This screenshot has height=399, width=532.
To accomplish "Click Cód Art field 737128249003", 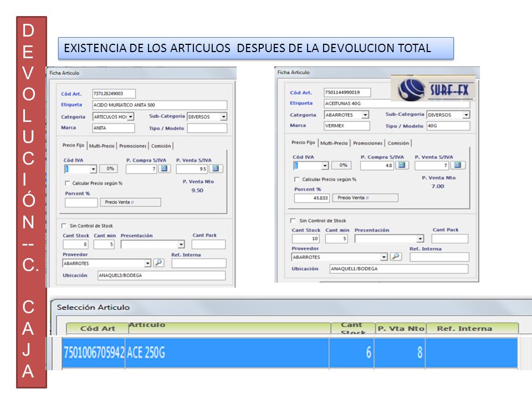I will tap(114, 94).
